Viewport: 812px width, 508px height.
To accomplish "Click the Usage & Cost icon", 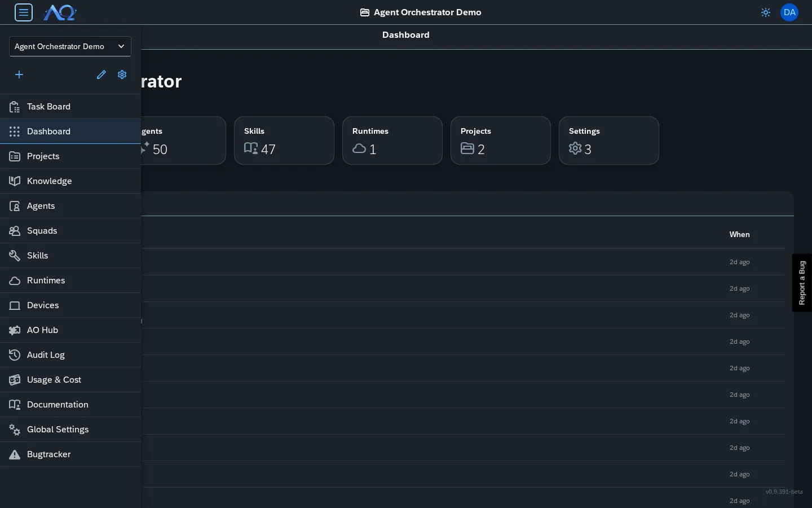I will [x=15, y=380].
